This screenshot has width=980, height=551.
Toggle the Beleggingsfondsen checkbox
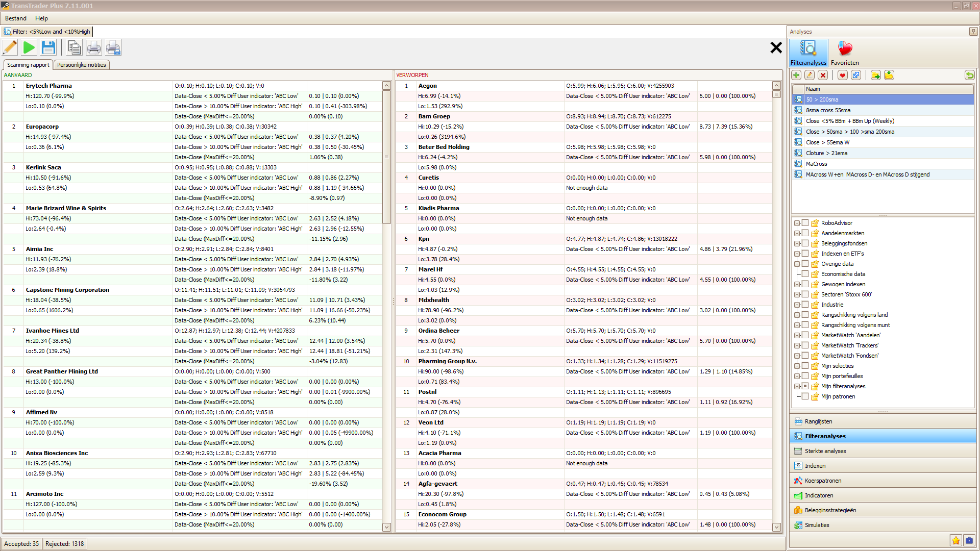(805, 243)
